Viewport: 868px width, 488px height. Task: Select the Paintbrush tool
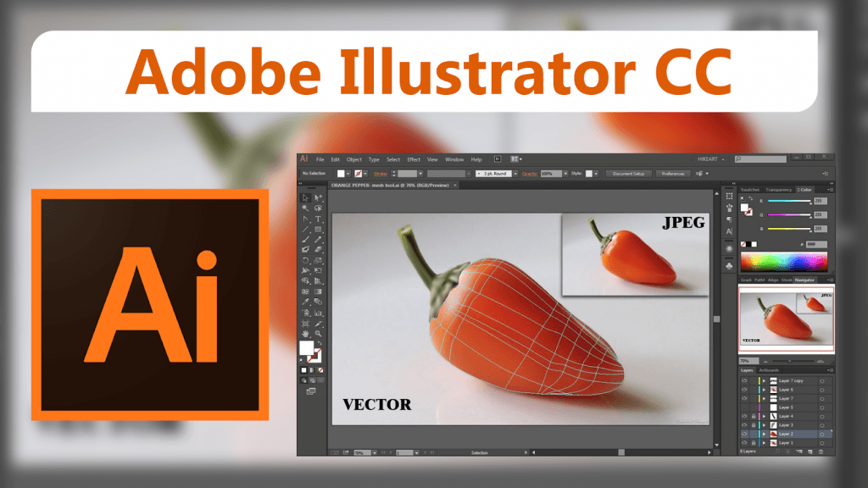(x=305, y=240)
